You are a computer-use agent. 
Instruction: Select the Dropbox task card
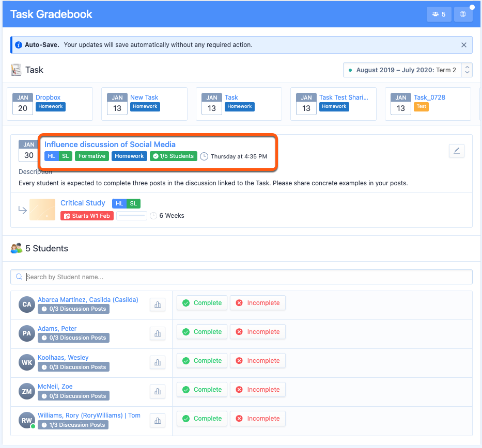(48, 98)
